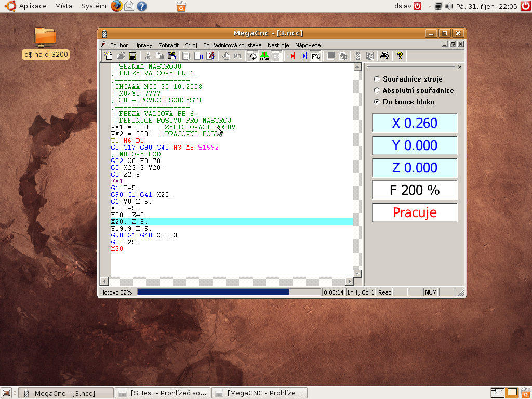Click the red arrow-to-line toolbar icon
This screenshot has width=532, height=399.
click(292, 56)
